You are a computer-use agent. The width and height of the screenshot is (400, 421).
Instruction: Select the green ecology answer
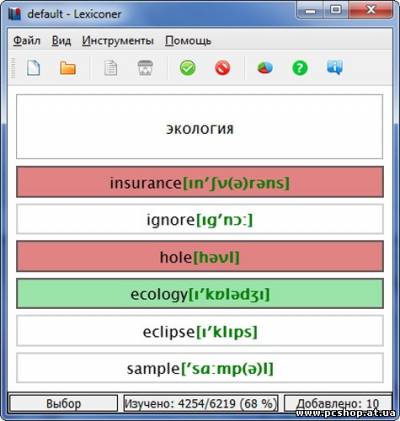coord(200,294)
